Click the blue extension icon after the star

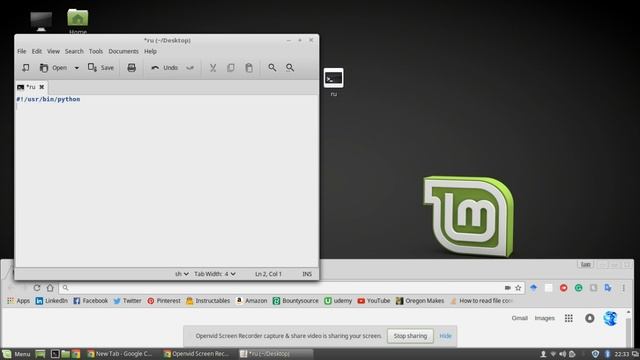coord(533,288)
